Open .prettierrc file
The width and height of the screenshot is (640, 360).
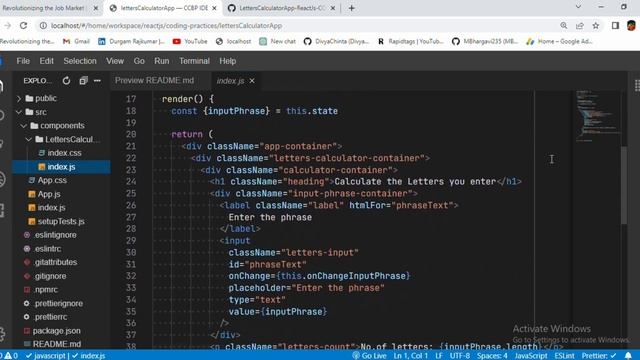coord(50,317)
